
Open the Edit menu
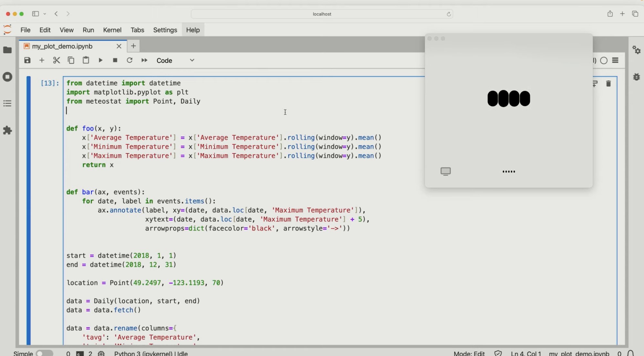45,30
